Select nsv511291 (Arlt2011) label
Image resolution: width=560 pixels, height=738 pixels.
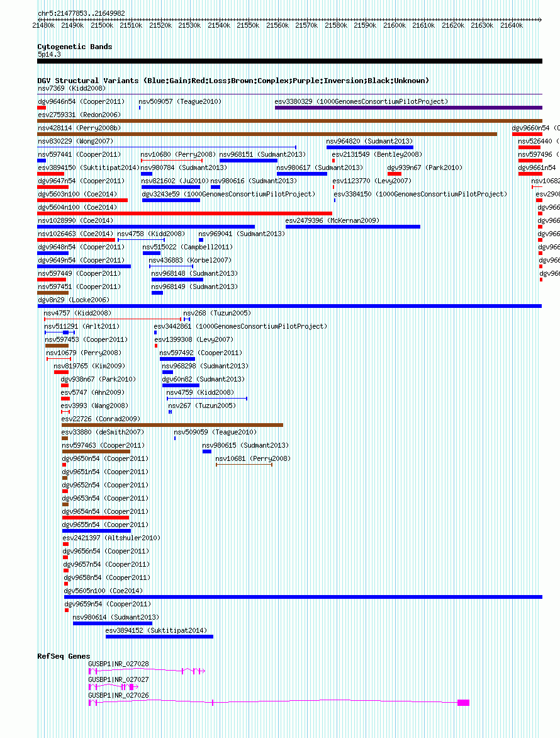pyautogui.click(x=82, y=326)
